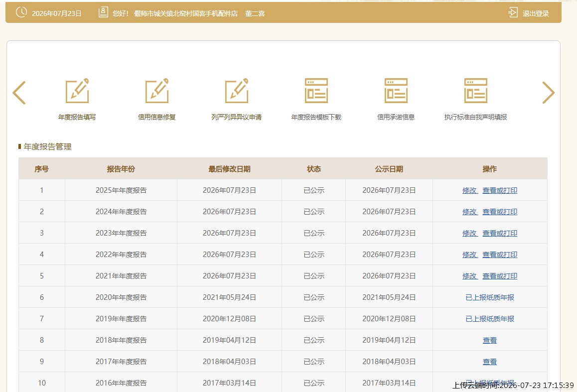This screenshot has height=392, width=577.
Task: Click the 年度报告模板下载 label
Action: (x=316, y=117)
